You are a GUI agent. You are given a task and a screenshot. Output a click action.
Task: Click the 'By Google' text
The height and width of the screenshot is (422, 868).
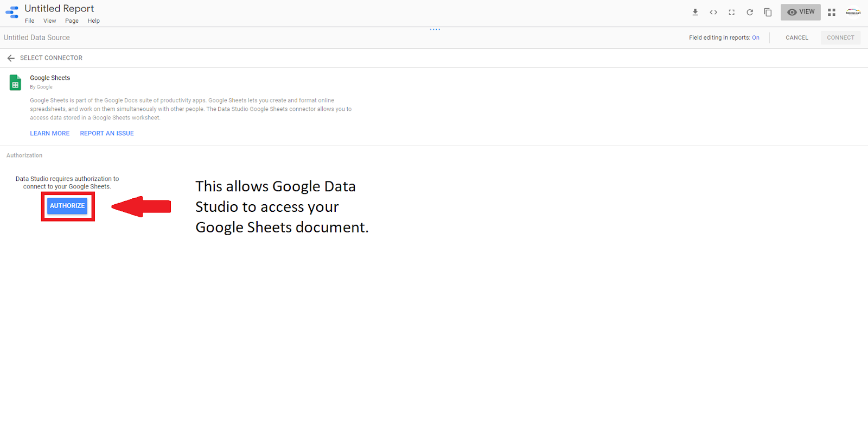click(x=41, y=87)
